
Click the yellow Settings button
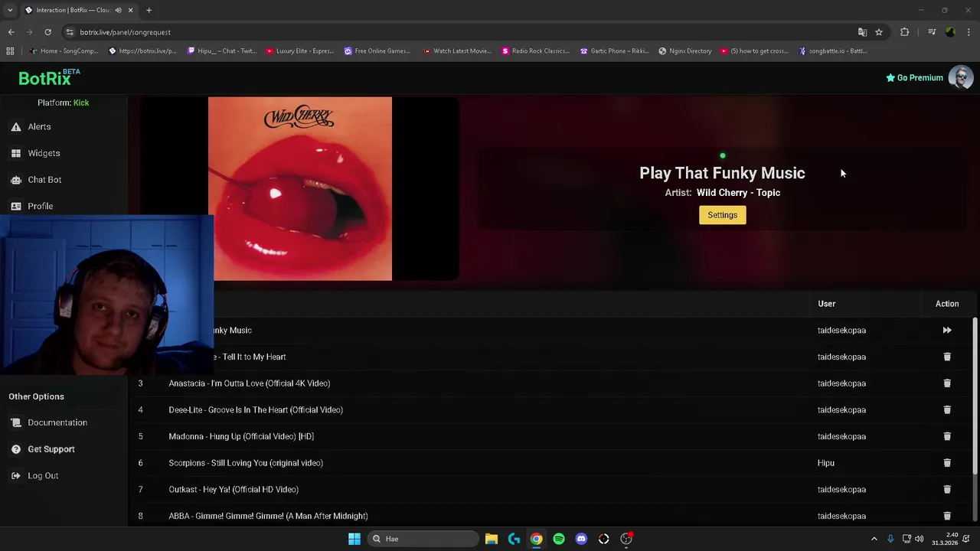[x=722, y=215]
